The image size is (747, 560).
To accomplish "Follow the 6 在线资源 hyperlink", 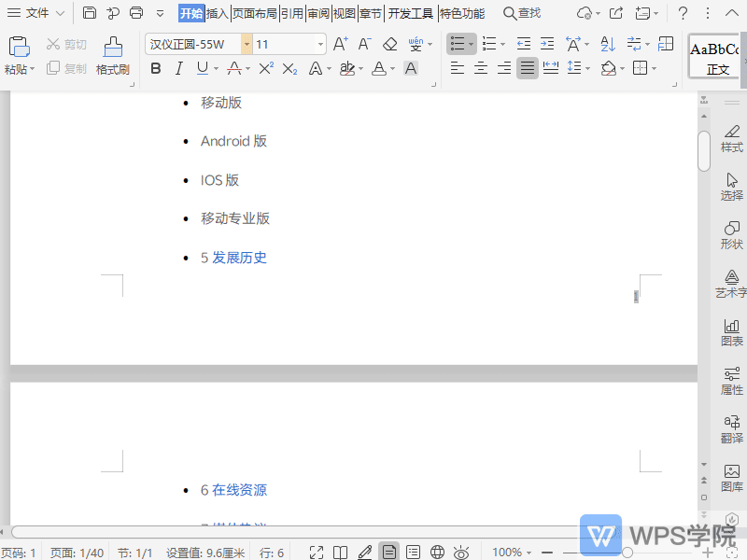I will [x=233, y=489].
